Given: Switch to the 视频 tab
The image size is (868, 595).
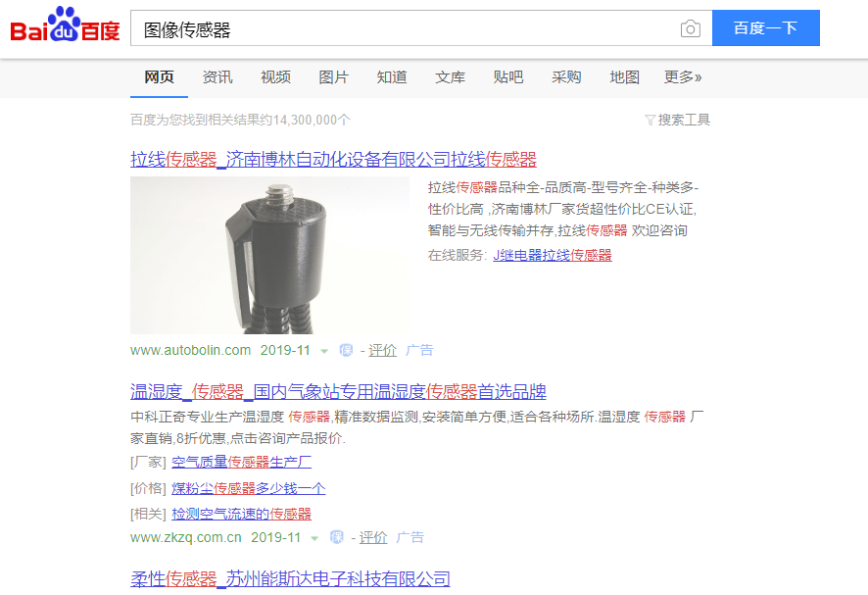Looking at the screenshot, I should 275,77.
